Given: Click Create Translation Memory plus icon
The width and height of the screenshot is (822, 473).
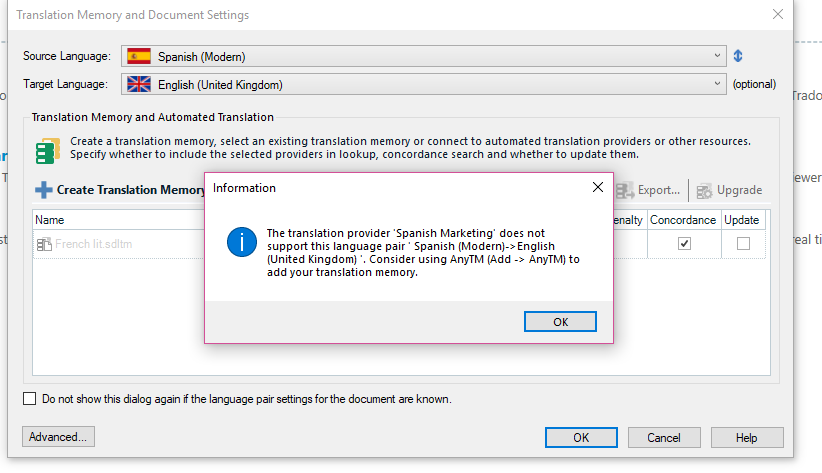Looking at the screenshot, I should click(x=44, y=190).
